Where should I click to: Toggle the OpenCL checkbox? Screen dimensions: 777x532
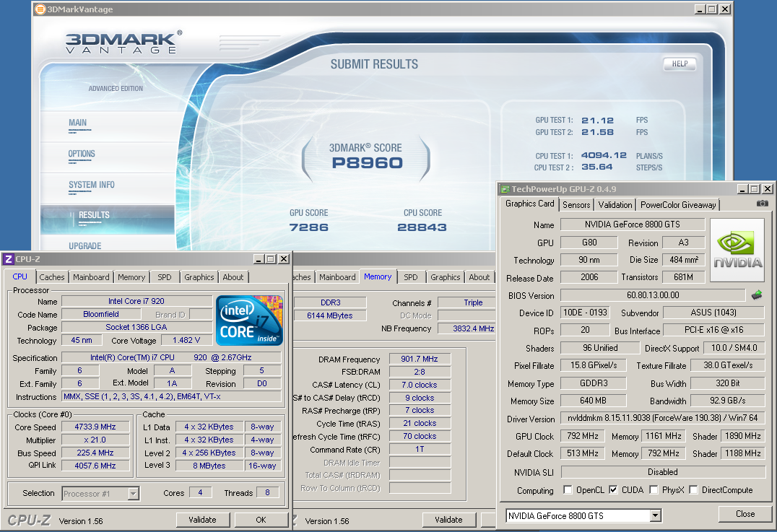click(x=568, y=490)
